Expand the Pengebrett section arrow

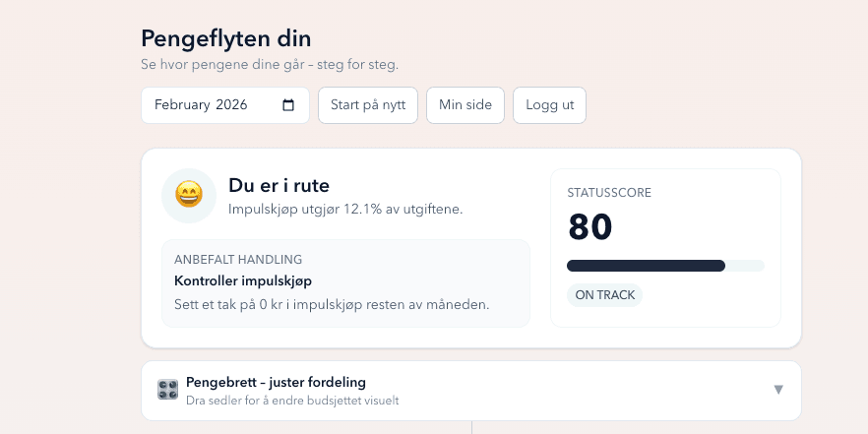click(x=778, y=390)
